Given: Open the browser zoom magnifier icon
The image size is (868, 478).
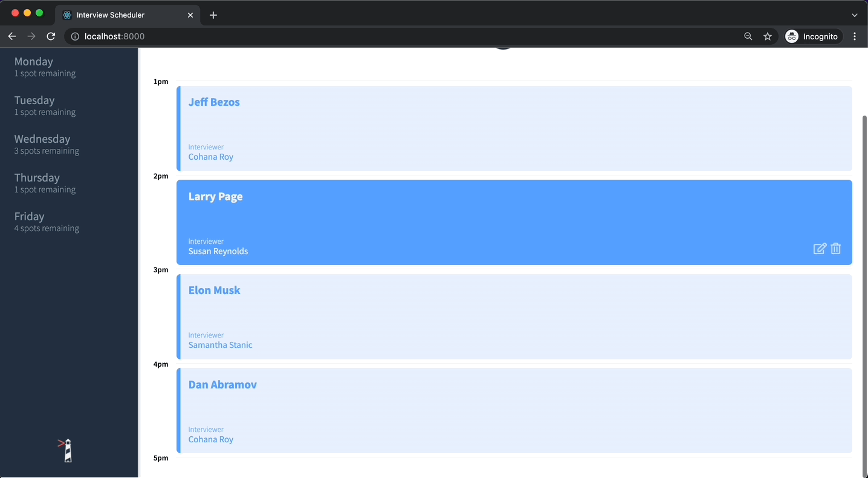Looking at the screenshot, I should (x=748, y=36).
